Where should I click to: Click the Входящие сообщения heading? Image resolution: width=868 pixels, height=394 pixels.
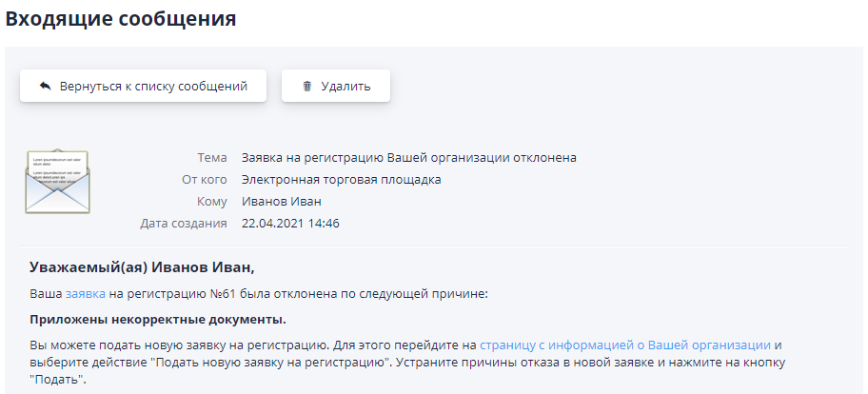click(x=120, y=18)
